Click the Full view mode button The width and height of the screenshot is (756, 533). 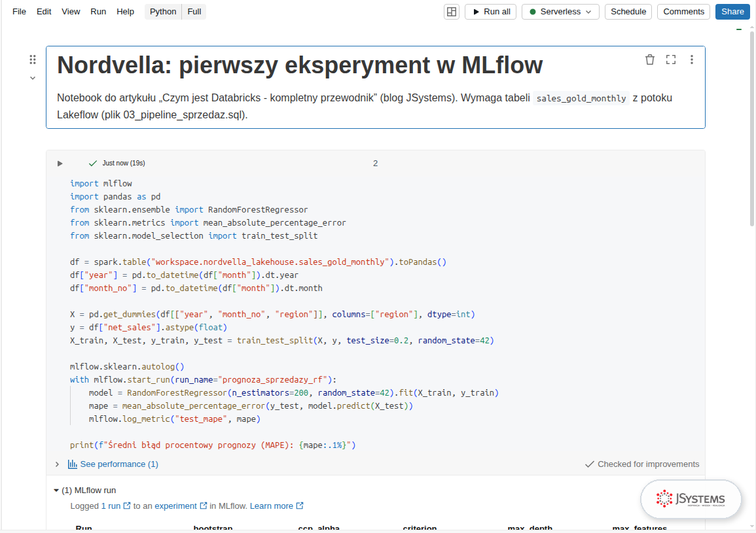tap(194, 12)
